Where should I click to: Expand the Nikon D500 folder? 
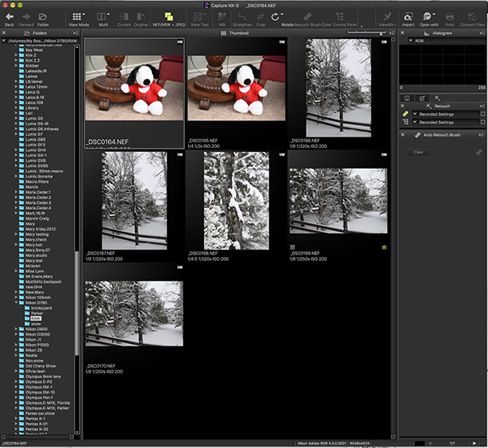coord(16,328)
